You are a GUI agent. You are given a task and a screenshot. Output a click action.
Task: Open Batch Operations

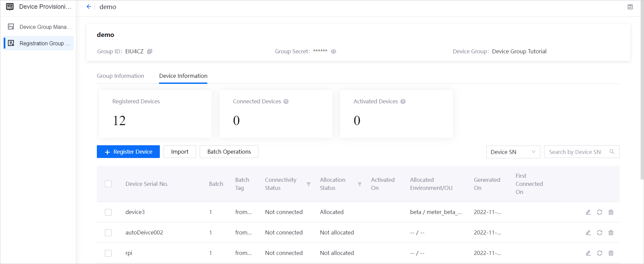tap(229, 152)
